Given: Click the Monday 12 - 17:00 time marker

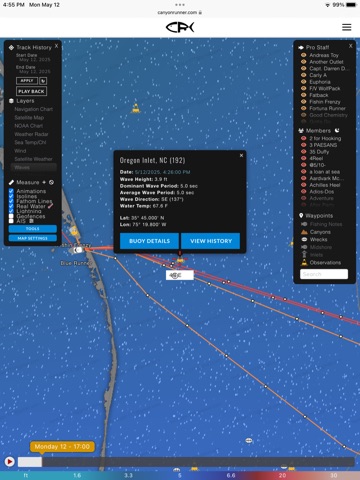Looking at the screenshot, I should pos(62,447).
